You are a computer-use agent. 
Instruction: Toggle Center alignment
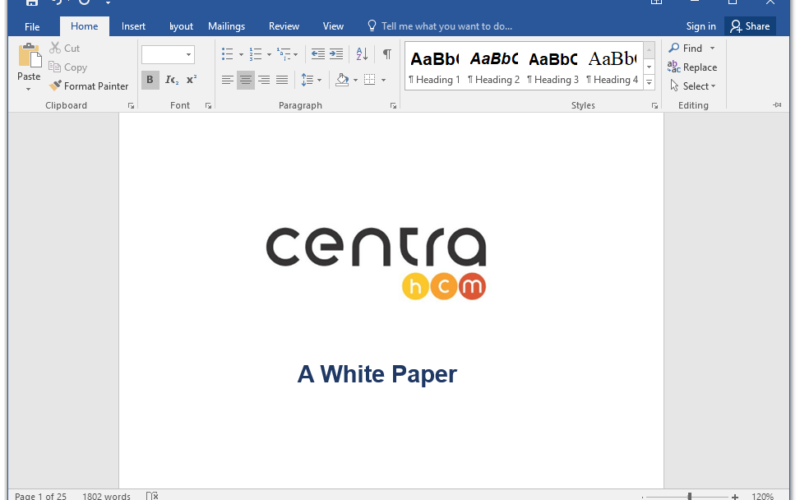[245, 80]
